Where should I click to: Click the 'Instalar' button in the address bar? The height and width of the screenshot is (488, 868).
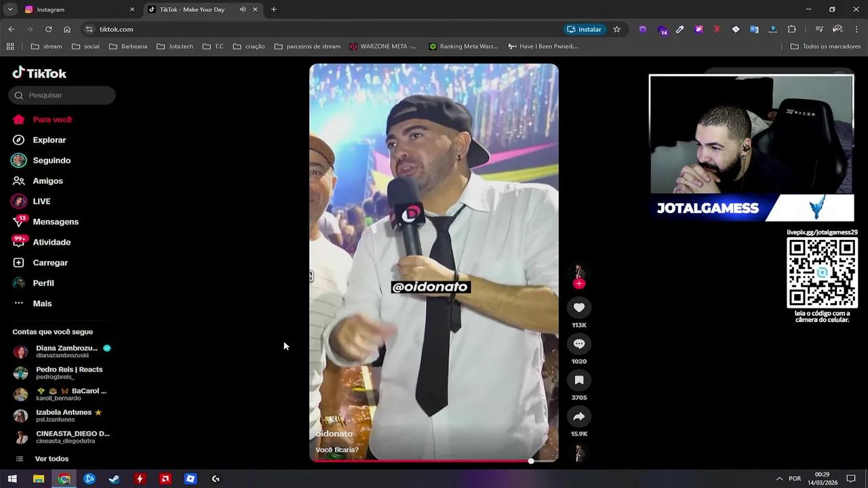tap(584, 29)
